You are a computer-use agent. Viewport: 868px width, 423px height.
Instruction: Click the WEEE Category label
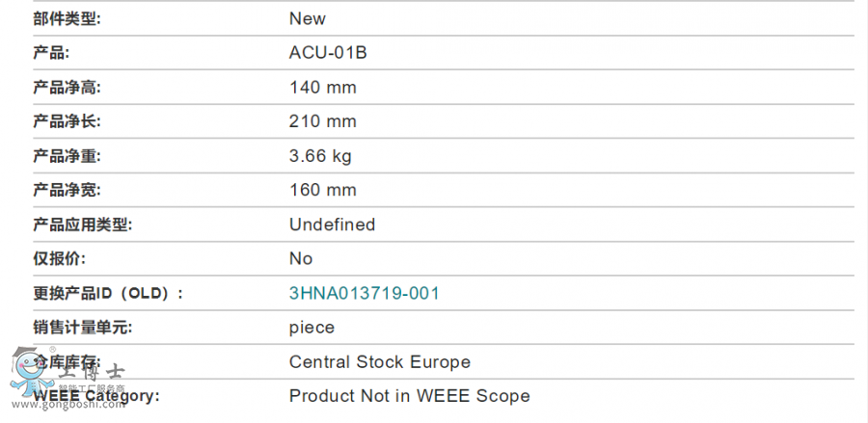(95, 396)
